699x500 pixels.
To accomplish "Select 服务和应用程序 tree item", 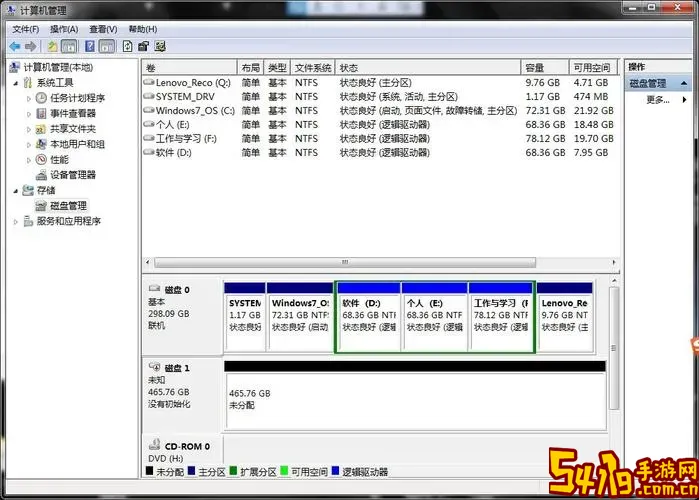I will click(x=68, y=221).
